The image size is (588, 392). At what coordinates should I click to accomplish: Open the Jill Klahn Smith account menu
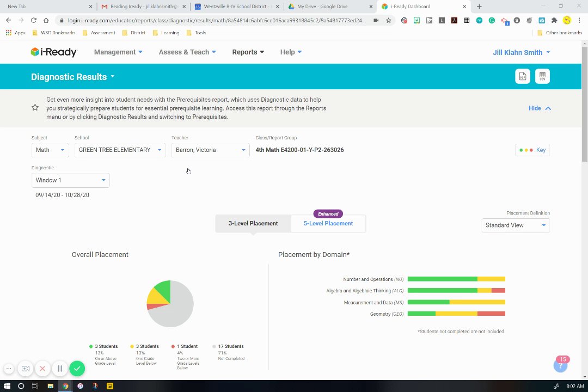click(521, 52)
